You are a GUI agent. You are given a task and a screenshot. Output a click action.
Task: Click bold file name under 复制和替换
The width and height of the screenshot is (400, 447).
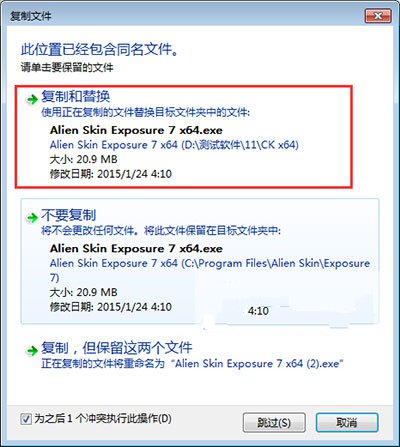(136, 130)
